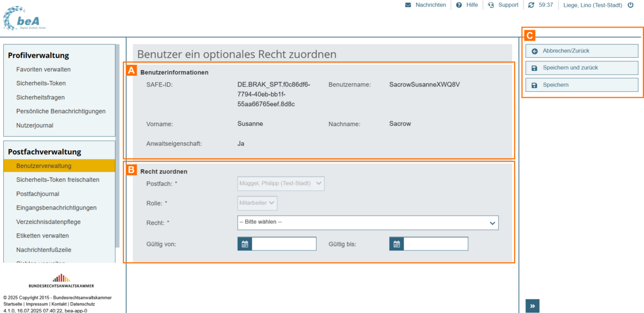Open the Impressum footer link
Viewport: 644px width, 313px height.
click(x=37, y=304)
